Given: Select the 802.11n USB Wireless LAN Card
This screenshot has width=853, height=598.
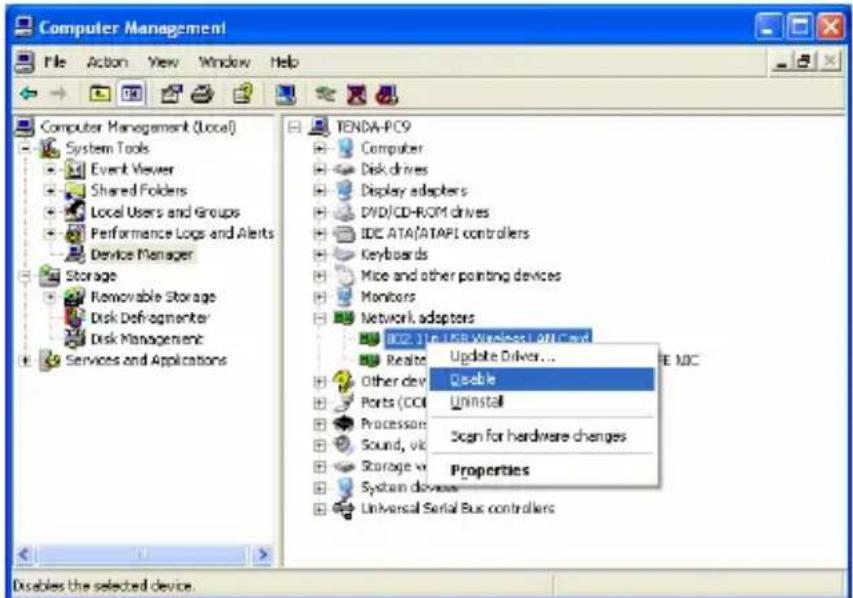Looking at the screenshot, I should [488, 338].
